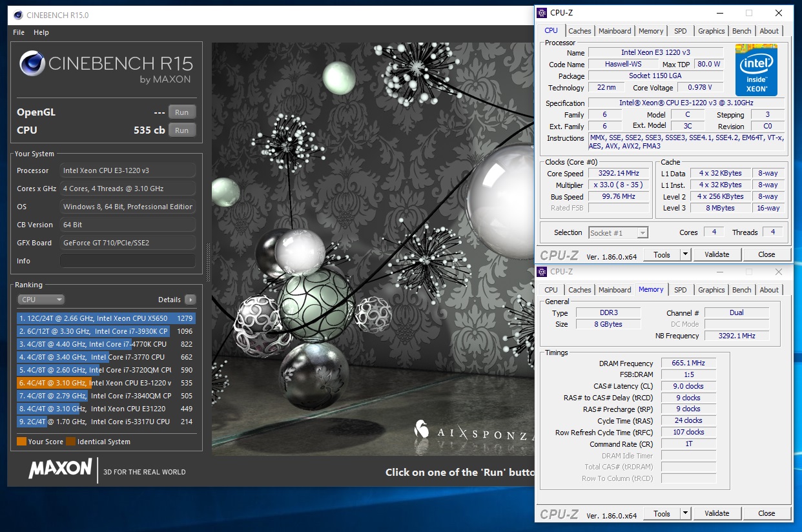Screen dimensions: 802x532
Task: Select ranking row Core i5-3317U
Action: pos(106,422)
